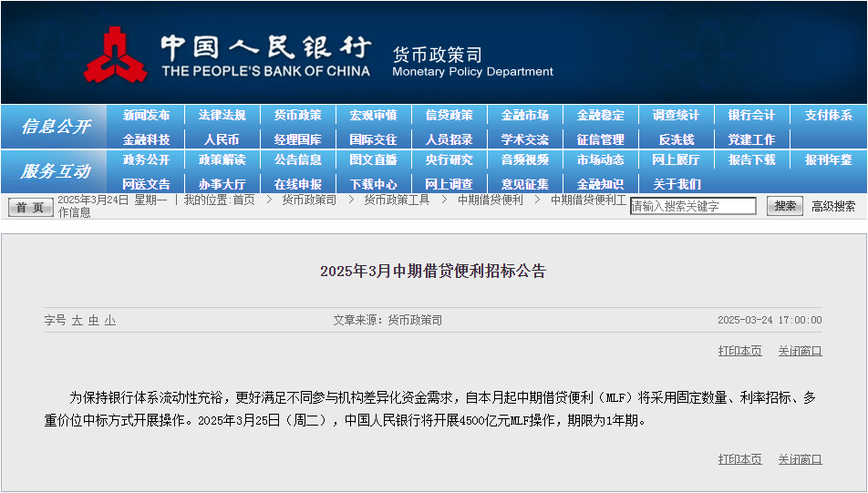
Task: Open the 人民币 menu link
Action: [222, 139]
